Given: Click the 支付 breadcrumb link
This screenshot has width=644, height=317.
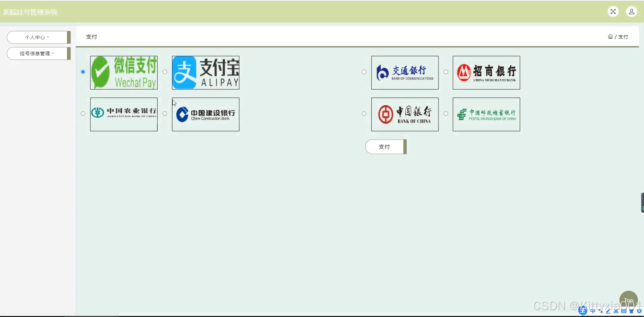Looking at the screenshot, I should pyautogui.click(x=623, y=37).
